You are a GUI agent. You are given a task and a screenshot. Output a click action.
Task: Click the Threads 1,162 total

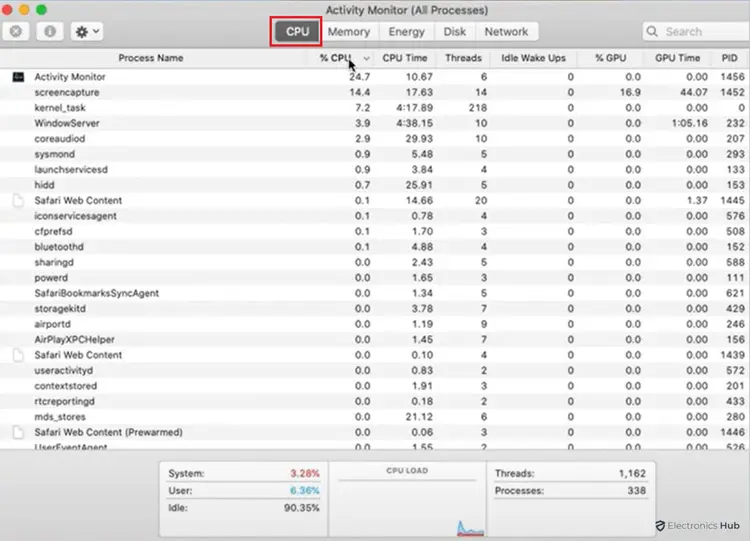(x=632, y=473)
